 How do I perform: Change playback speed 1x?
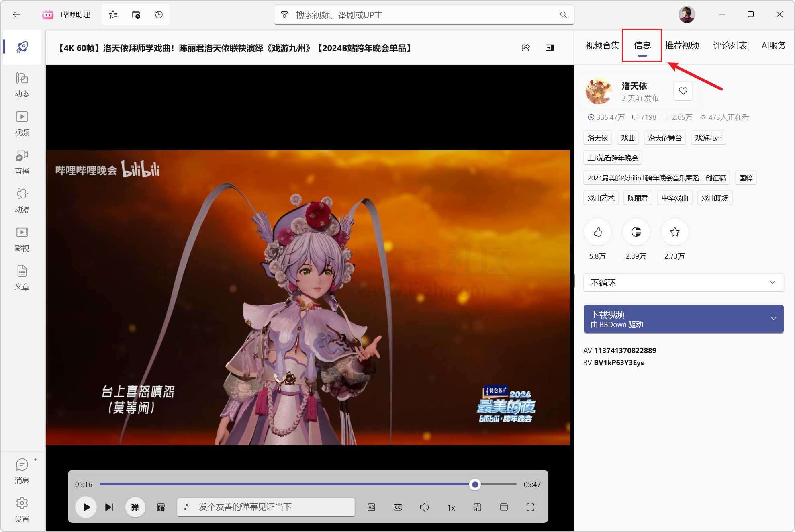[451, 507]
